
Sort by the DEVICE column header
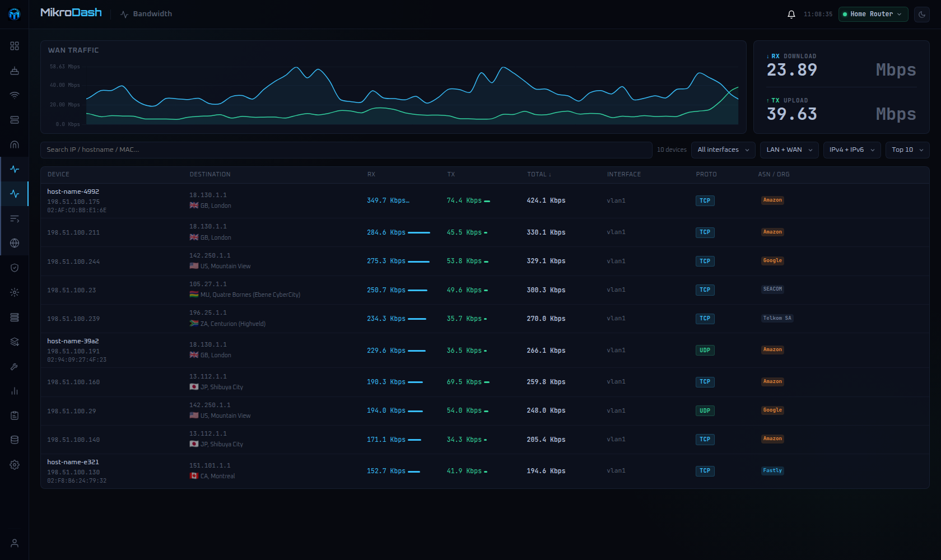(x=58, y=175)
